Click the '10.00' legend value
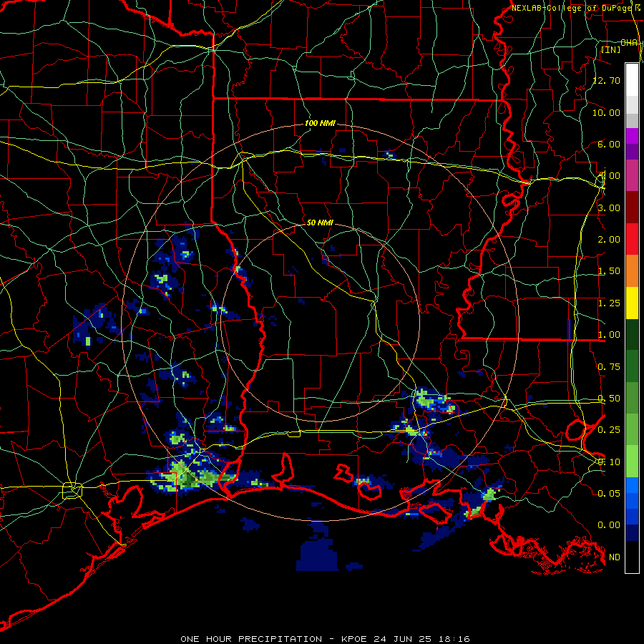The height and width of the screenshot is (644, 644). pos(607,112)
